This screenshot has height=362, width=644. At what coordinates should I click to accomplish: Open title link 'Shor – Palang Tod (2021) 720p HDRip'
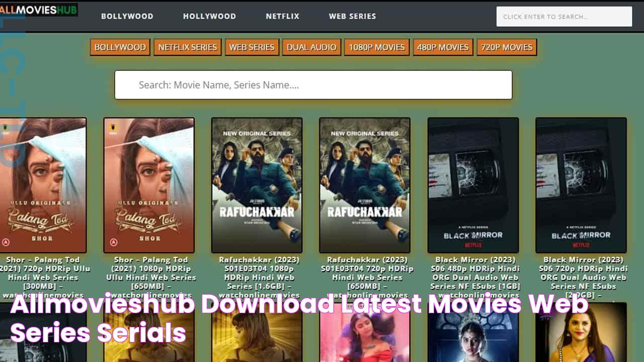45,277
